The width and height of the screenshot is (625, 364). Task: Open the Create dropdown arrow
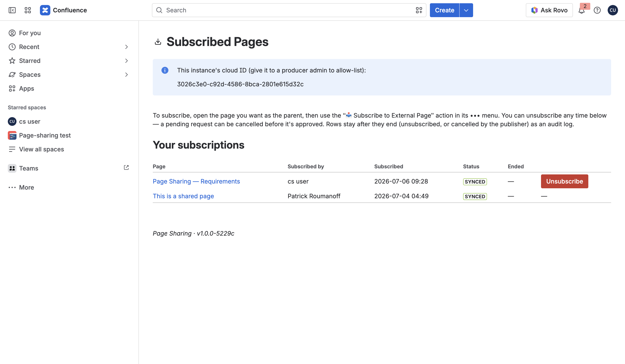tap(466, 10)
